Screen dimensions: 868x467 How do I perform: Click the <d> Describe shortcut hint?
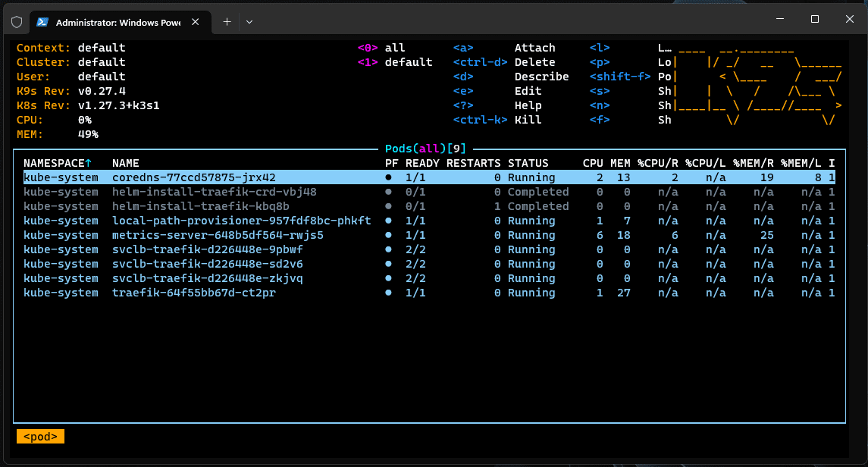coord(511,77)
